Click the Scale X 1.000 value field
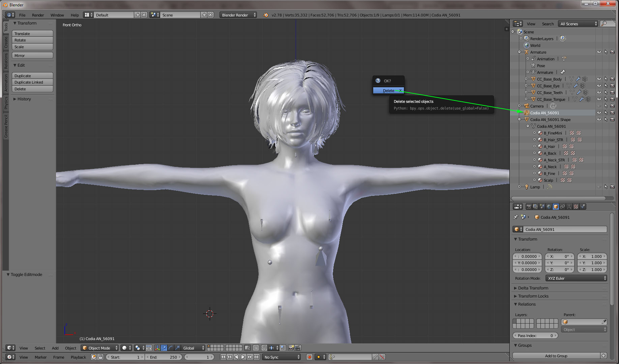The height and width of the screenshot is (364, 619). pyautogui.click(x=592, y=256)
